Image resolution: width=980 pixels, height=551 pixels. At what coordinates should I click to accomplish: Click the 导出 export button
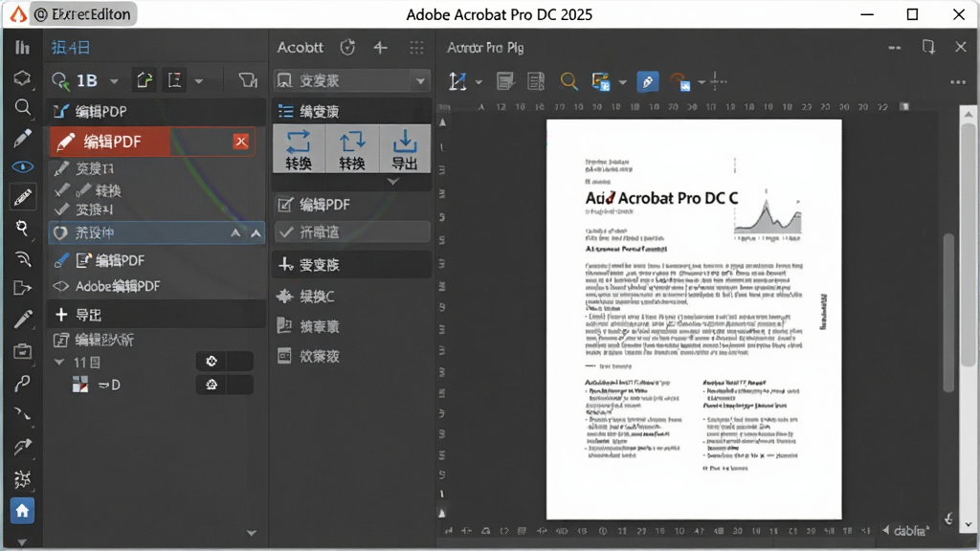click(x=405, y=149)
